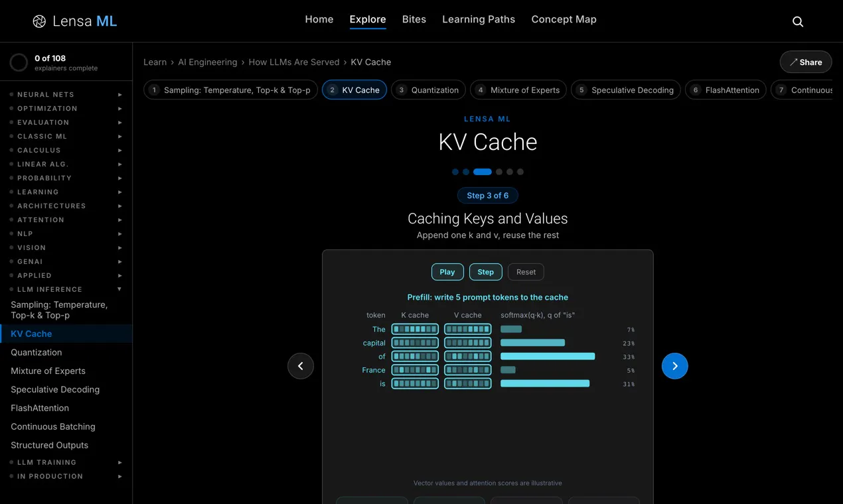Open the Speculative Decoding chip numbered 5
Viewport: 843px width, 504px height.
click(626, 90)
